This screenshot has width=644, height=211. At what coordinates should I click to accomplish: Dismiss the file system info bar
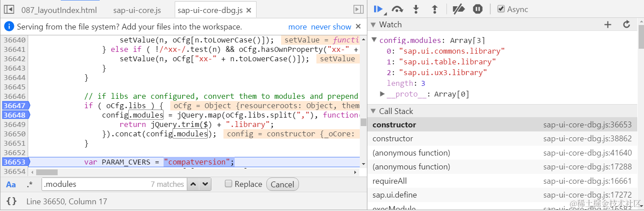coord(358,26)
